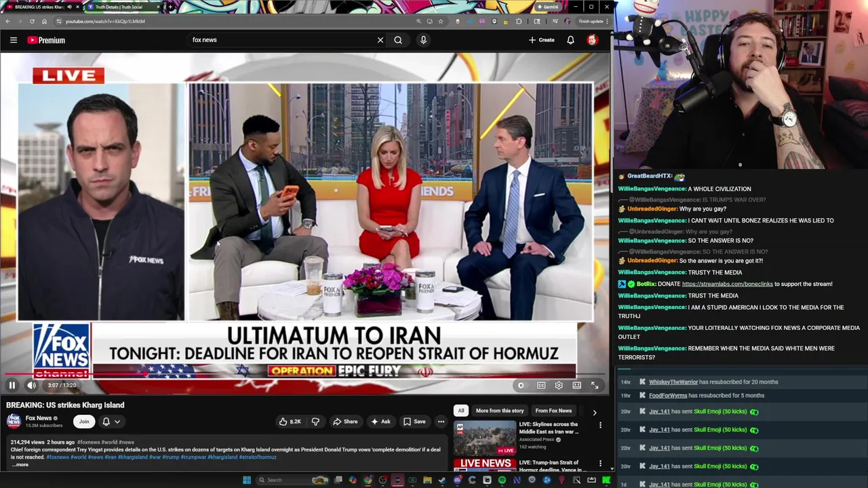Open YouTube account avatar menu

click(x=592, y=40)
